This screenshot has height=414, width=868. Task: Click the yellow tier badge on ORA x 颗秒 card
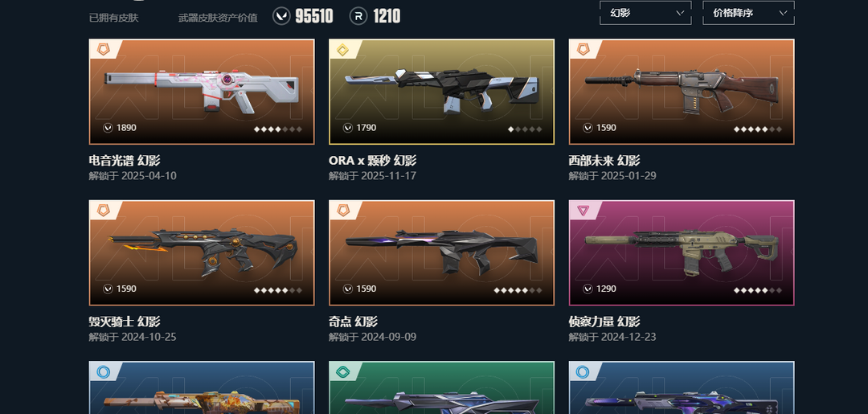343,51
